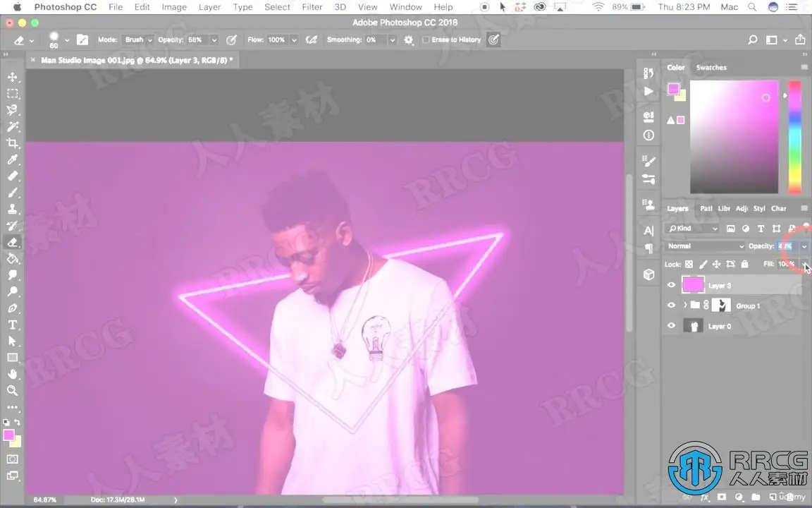Select the Dodge tool
This screenshot has width=812, height=508.
13,291
